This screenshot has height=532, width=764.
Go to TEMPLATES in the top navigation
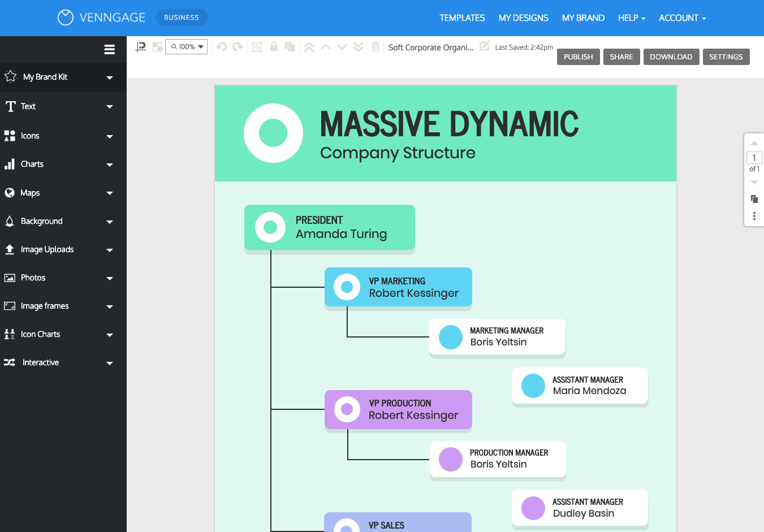(x=462, y=18)
